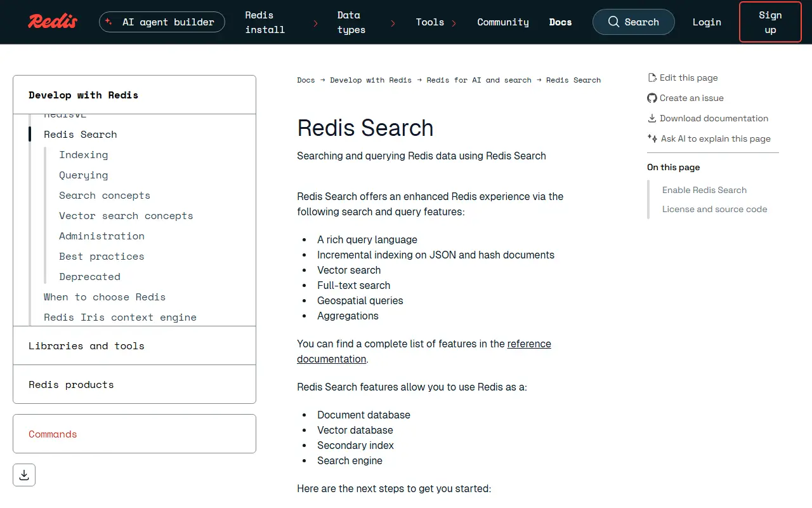The image size is (812, 508).
Task: Follow the reference documentation link
Action: pyautogui.click(x=424, y=351)
